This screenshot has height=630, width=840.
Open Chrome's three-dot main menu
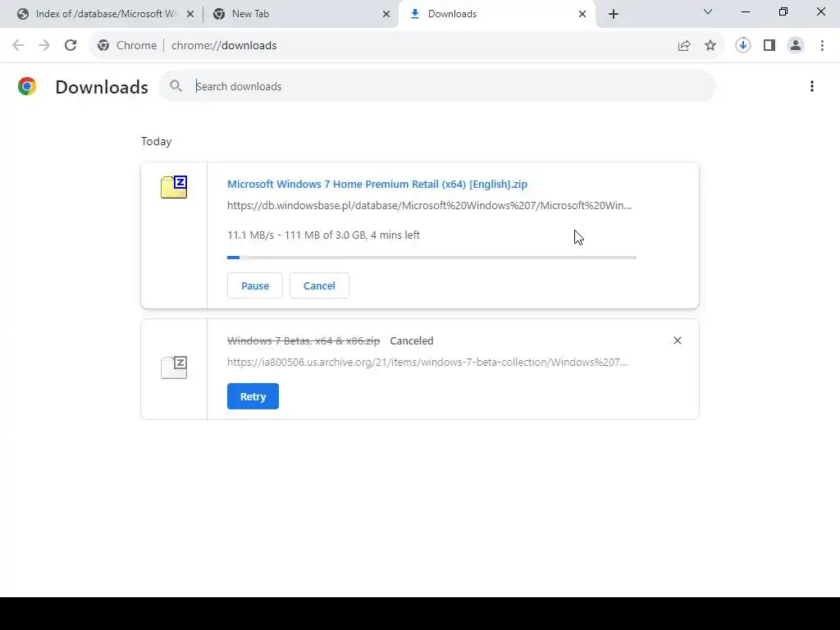822,46
